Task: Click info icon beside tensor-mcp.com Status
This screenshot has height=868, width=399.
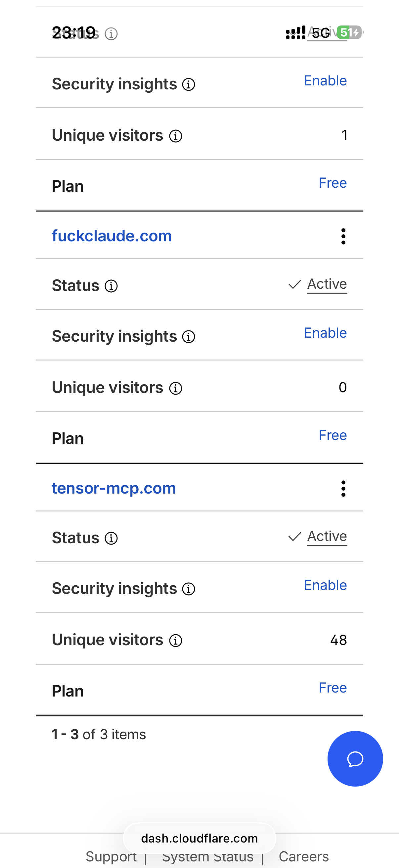Action: pyautogui.click(x=111, y=538)
